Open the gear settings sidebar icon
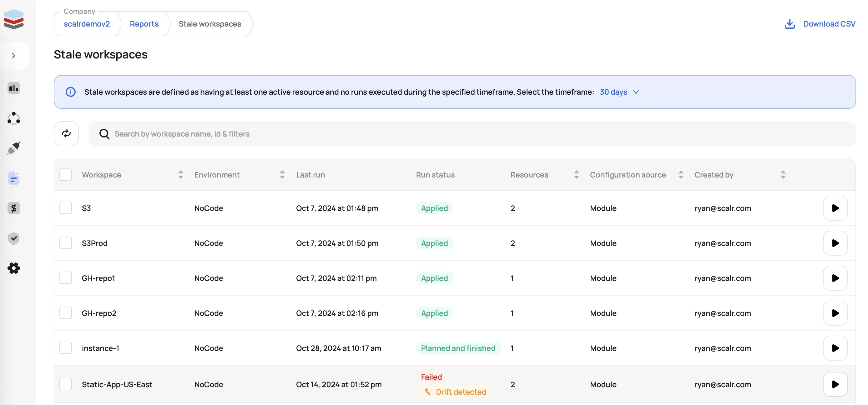Image resolution: width=868 pixels, height=405 pixels. pyautogui.click(x=14, y=268)
